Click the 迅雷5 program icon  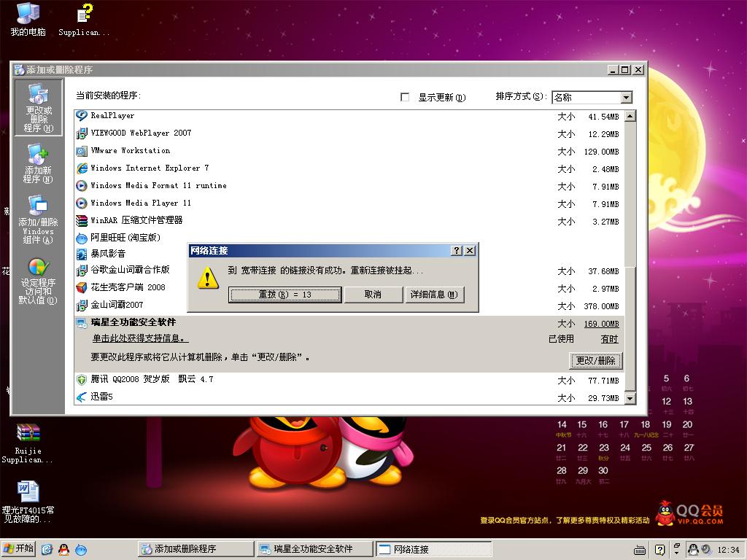(x=82, y=397)
